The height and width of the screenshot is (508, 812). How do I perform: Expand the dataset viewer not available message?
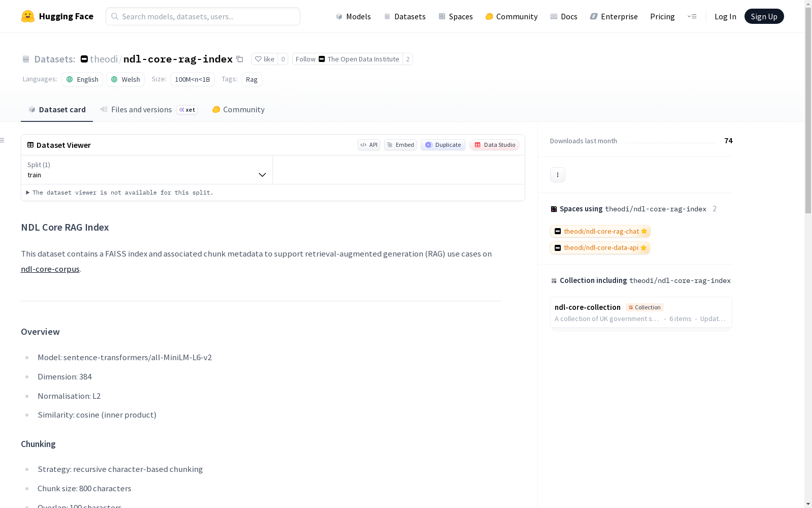(x=120, y=193)
